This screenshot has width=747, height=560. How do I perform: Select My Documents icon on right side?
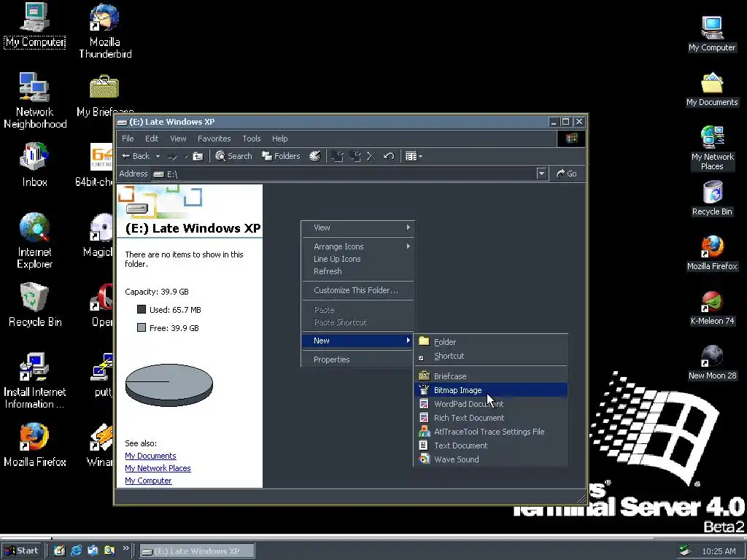tap(712, 89)
